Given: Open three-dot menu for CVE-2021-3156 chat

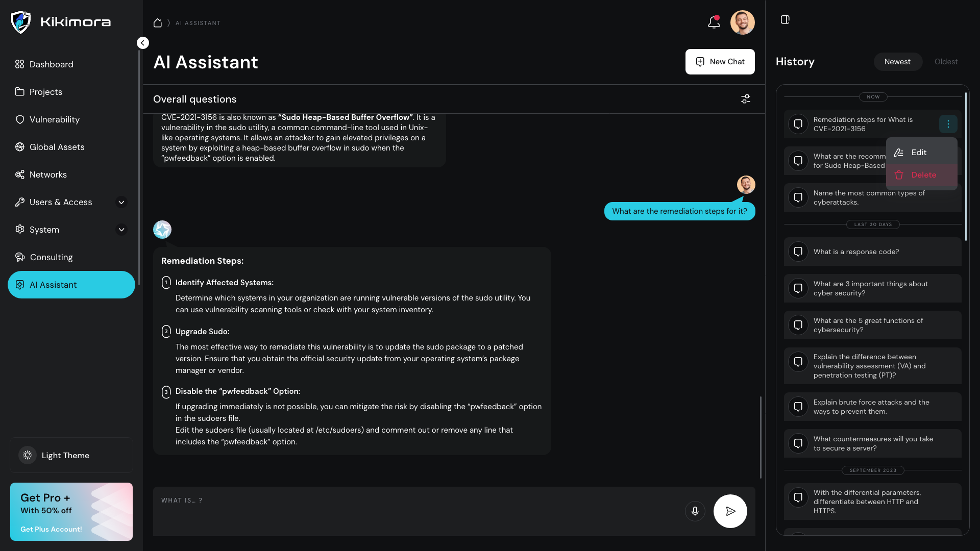Looking at the screenshot, I should click(x=948, y=124).
